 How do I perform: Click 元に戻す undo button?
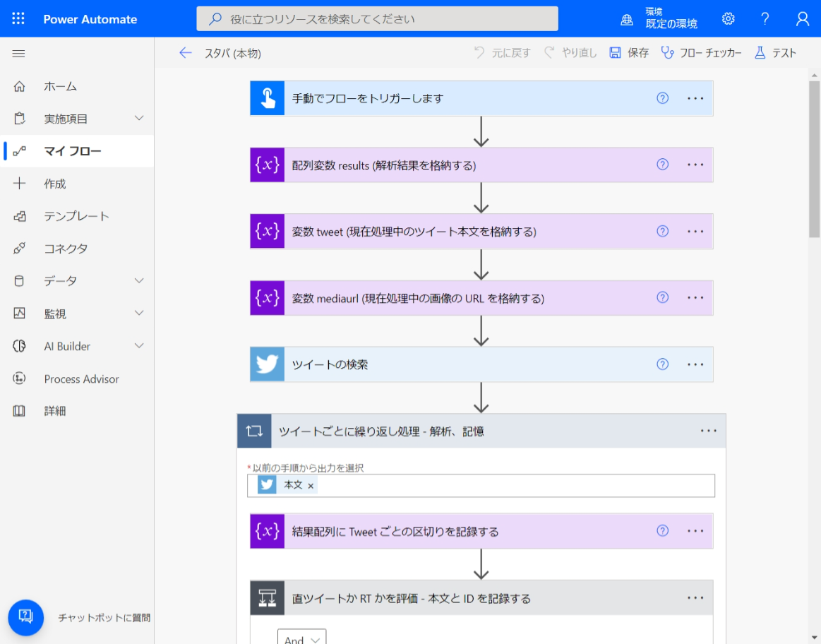(502, 53)
